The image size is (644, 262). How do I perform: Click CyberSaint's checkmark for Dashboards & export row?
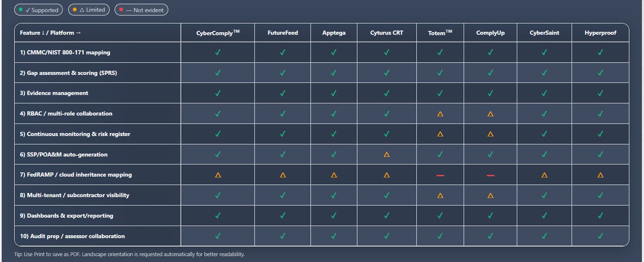(x=544, y=215)
